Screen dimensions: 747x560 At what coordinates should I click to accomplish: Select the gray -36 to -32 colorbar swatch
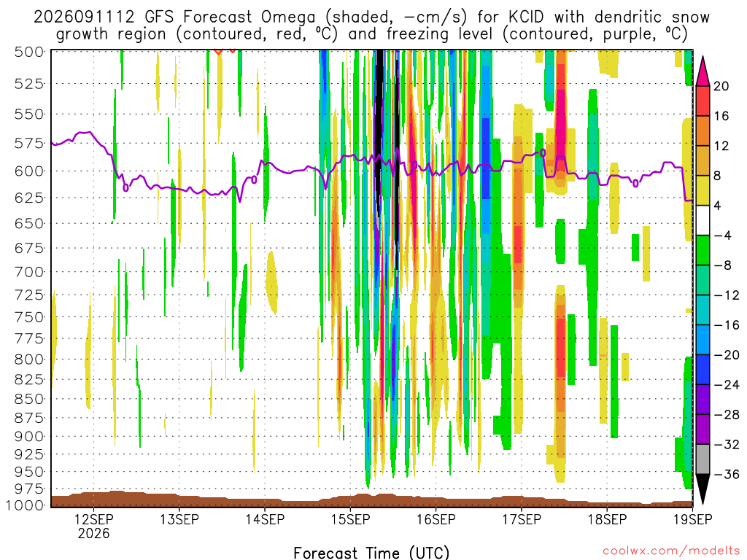tap(703, 459)
